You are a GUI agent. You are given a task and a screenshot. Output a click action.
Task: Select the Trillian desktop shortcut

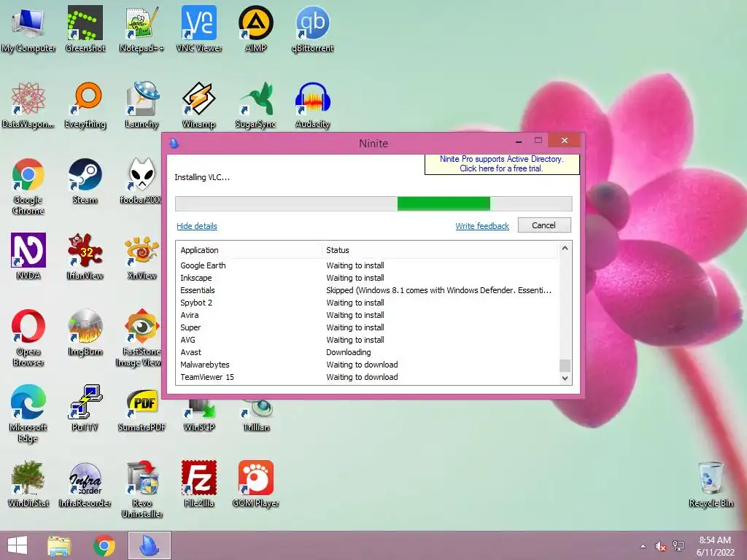tap(256, 415)
